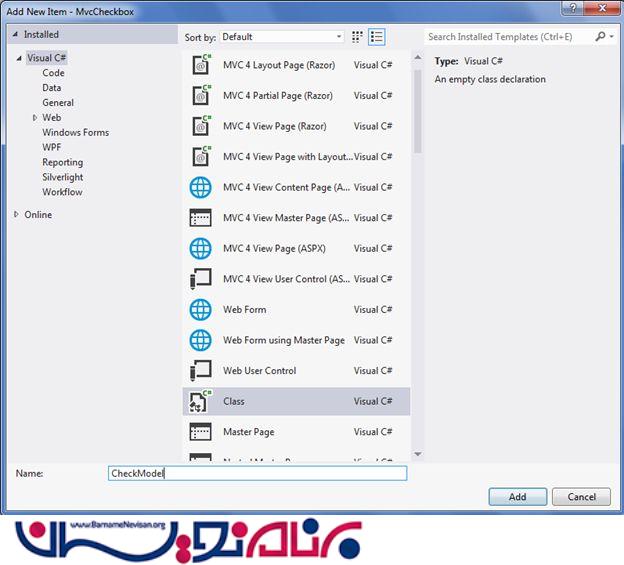Select 'MVC 4 View Page (Razor)' template text
The image size is (624, 565).
coord(275,127)
